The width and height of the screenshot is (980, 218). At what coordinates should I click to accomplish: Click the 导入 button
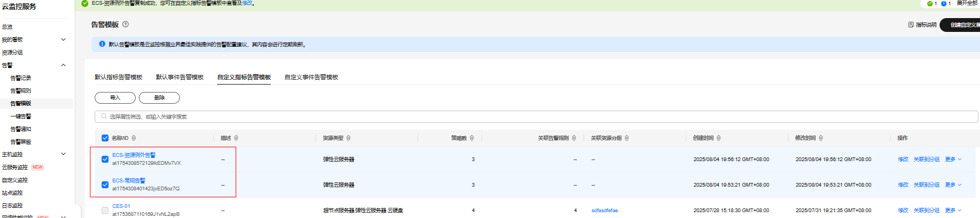[x=115, y=98]
